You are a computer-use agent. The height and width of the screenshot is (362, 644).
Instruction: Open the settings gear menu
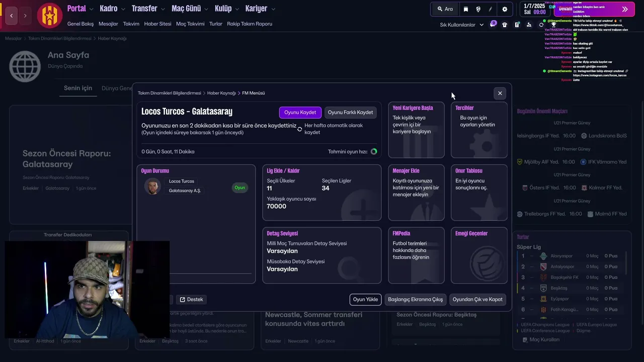(x=505, y=9)
